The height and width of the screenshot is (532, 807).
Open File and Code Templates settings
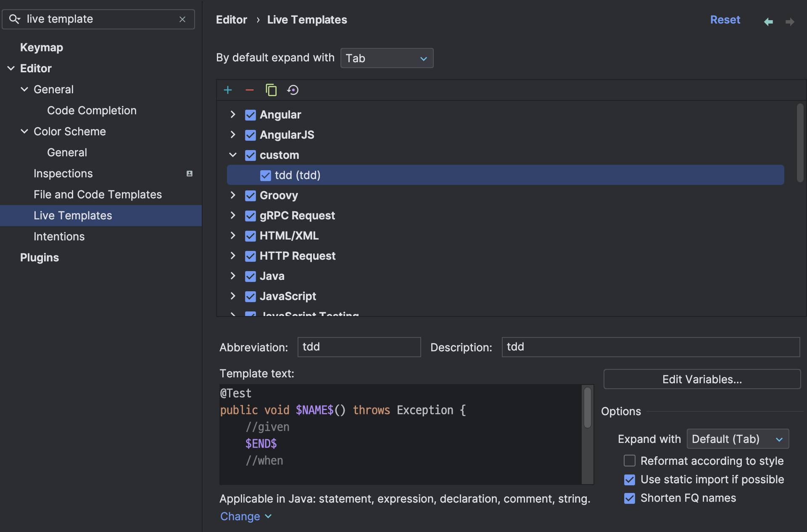pyautogui.click(x=98, y=195)
